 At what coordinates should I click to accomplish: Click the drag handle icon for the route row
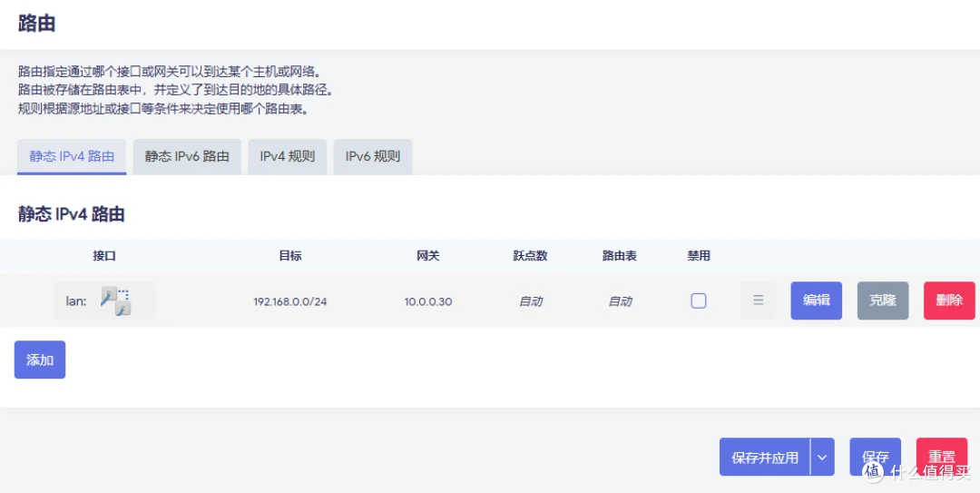(758, 301)
